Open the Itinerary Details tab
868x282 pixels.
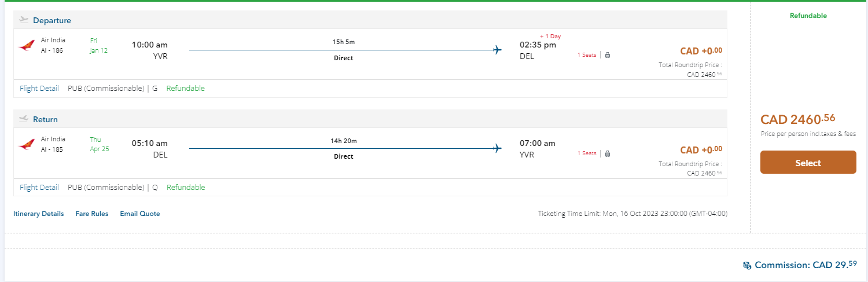click(38, 214)
